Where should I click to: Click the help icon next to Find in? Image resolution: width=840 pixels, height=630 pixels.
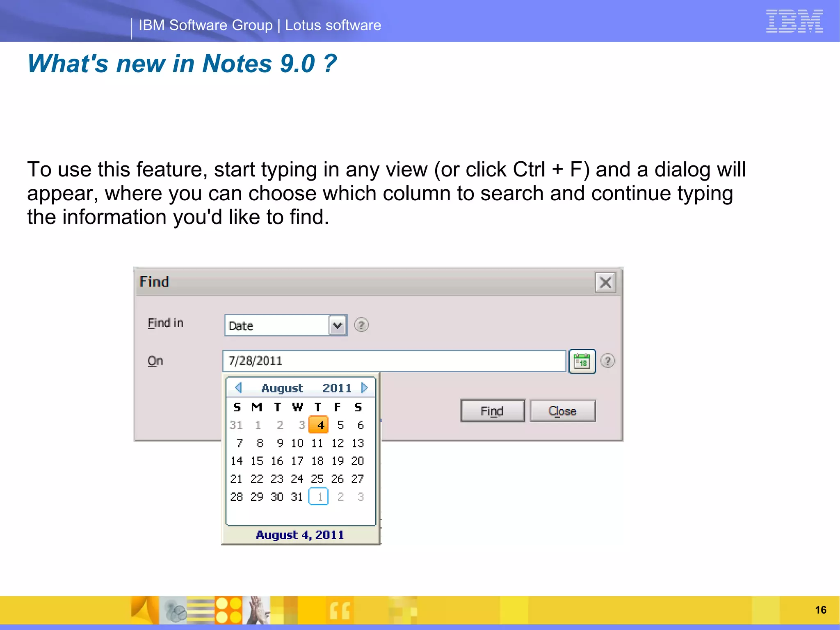[361, 325]
